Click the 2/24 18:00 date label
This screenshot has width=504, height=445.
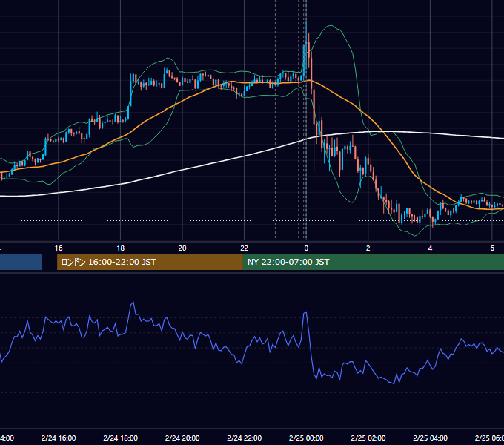pyautogui.click(x=121, y=438)
